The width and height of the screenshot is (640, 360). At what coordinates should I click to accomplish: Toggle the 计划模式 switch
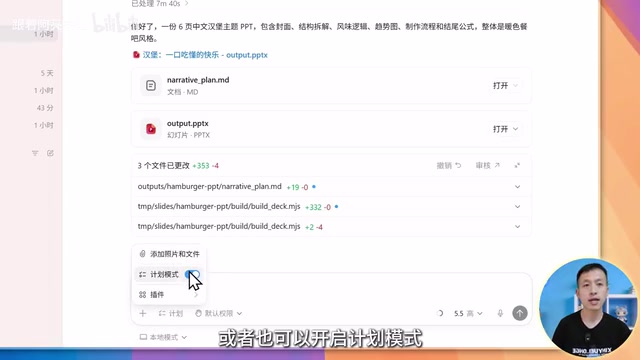coord(192,274)
